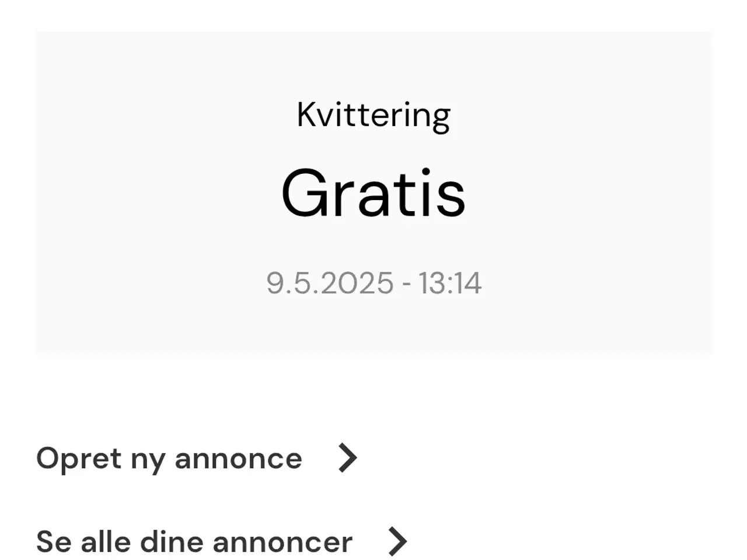Viewport: 747px width, 560px height.
Task: Click the chevron beside Opret ny annonce
Action: pyautogui.click(x=348, y=458)
